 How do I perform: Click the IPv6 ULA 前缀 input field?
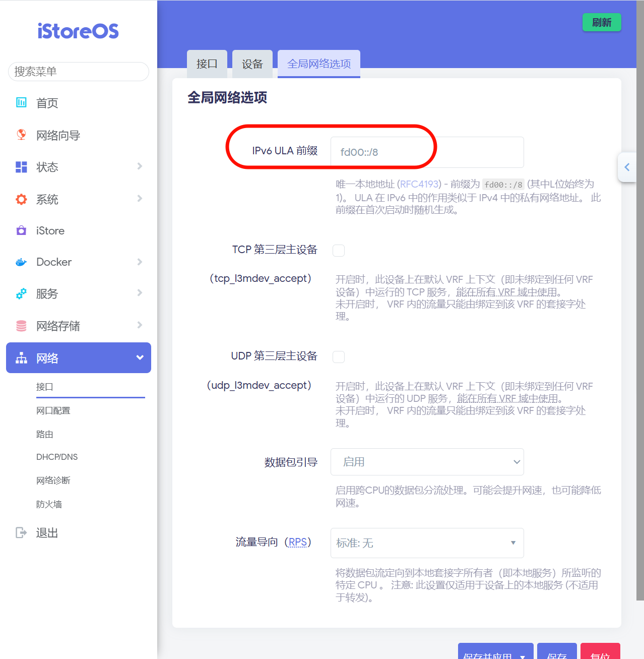(x=427, y=152)
